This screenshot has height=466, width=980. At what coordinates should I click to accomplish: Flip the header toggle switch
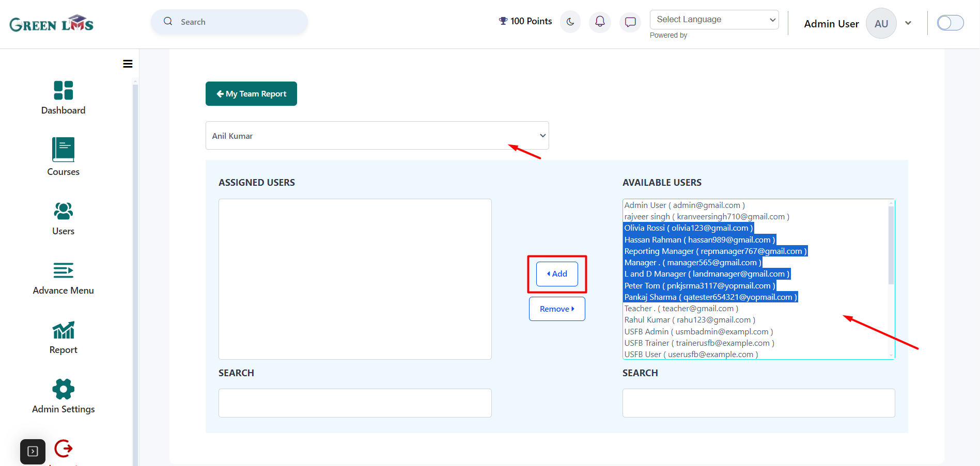pyautogui.click(x=951, y=23)
